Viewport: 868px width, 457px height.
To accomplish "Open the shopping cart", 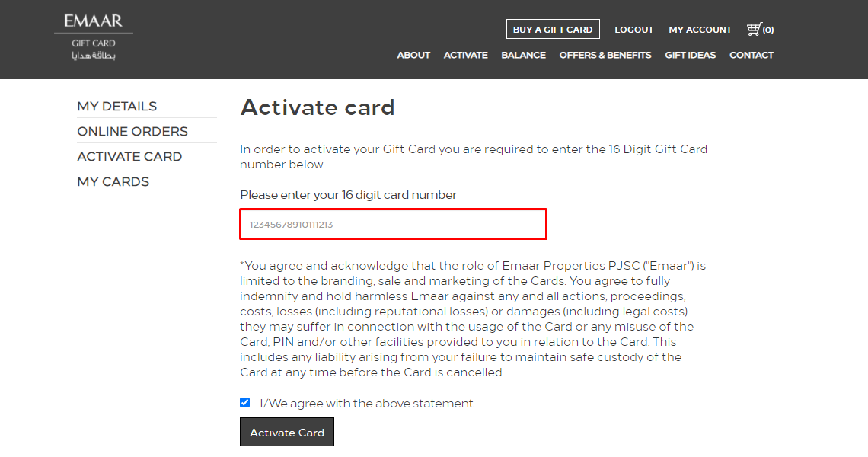I will [x=760, y=29].
